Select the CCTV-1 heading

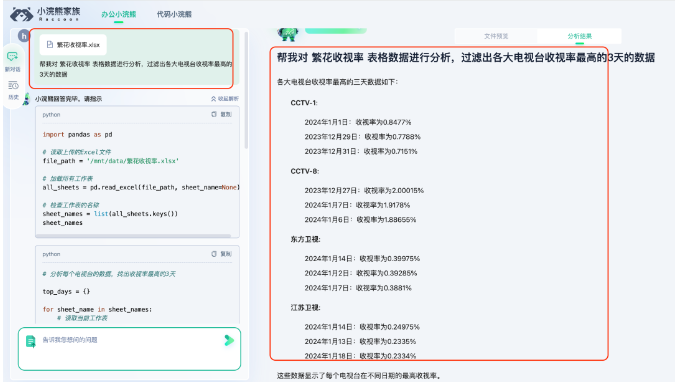[304, 103]
